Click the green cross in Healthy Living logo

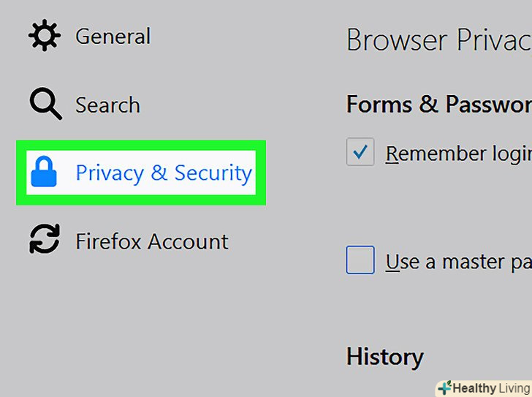tap(444, 388)
